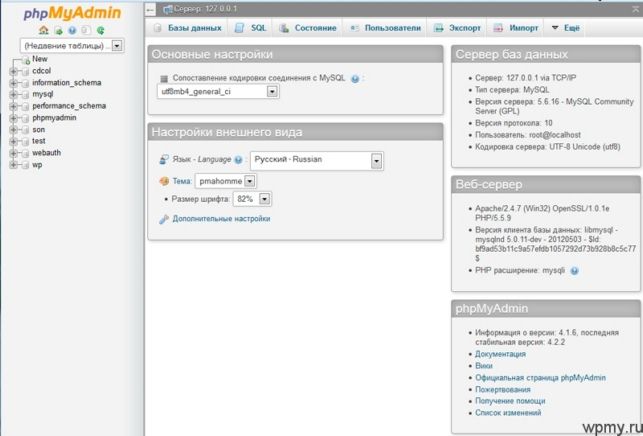Click the database icon next to test
Screen dimensions: 643x436
(x=25, y=142)
